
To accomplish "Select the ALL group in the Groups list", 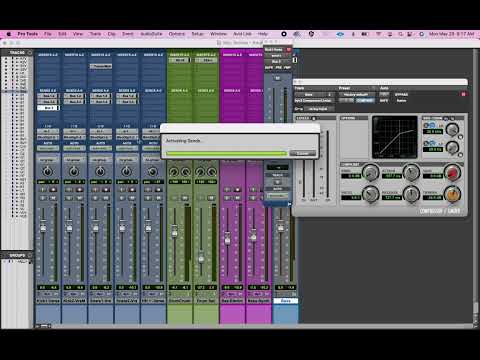I will 22,262.
